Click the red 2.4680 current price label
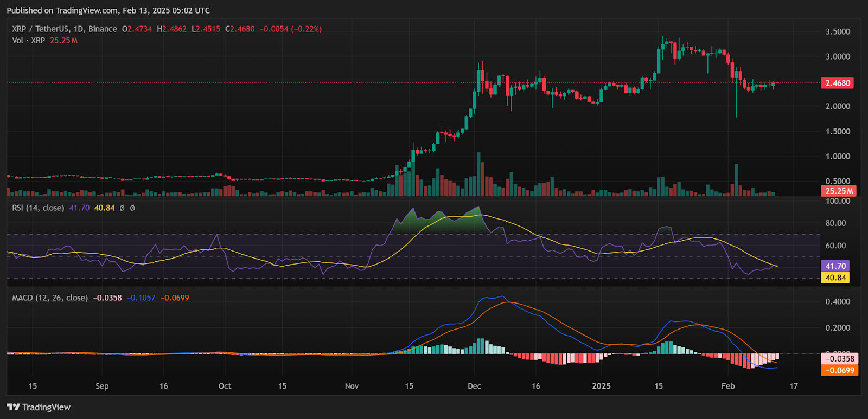 point(838,83)
